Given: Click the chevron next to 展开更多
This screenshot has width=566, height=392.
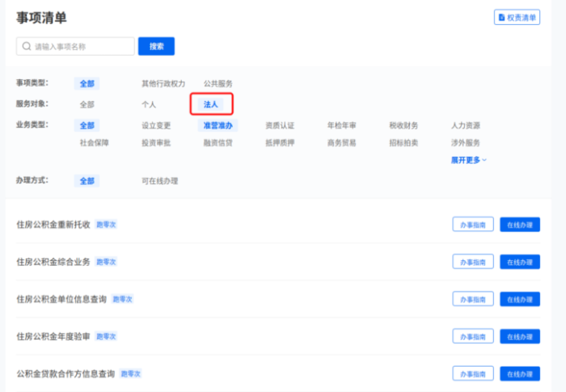Looking at the screenshot, I should [x=484, y=160].
